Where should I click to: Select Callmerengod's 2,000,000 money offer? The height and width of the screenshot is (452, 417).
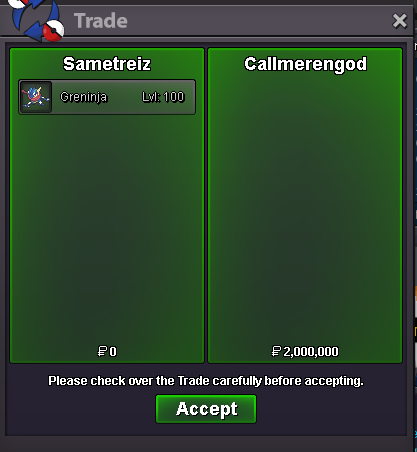point(311,352)
